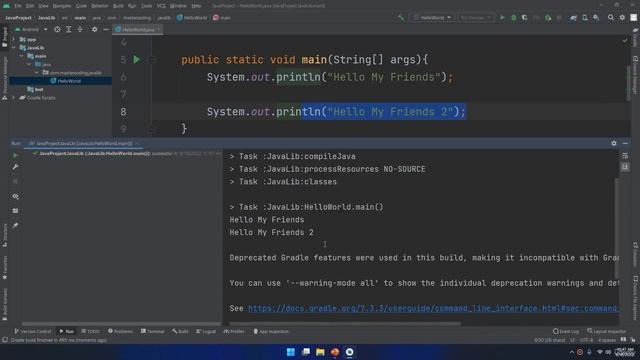Click the code analysis checkmark in editor corner
This screenshot has width=640, height=360.
pyautogui.click(x=625, y=40)
